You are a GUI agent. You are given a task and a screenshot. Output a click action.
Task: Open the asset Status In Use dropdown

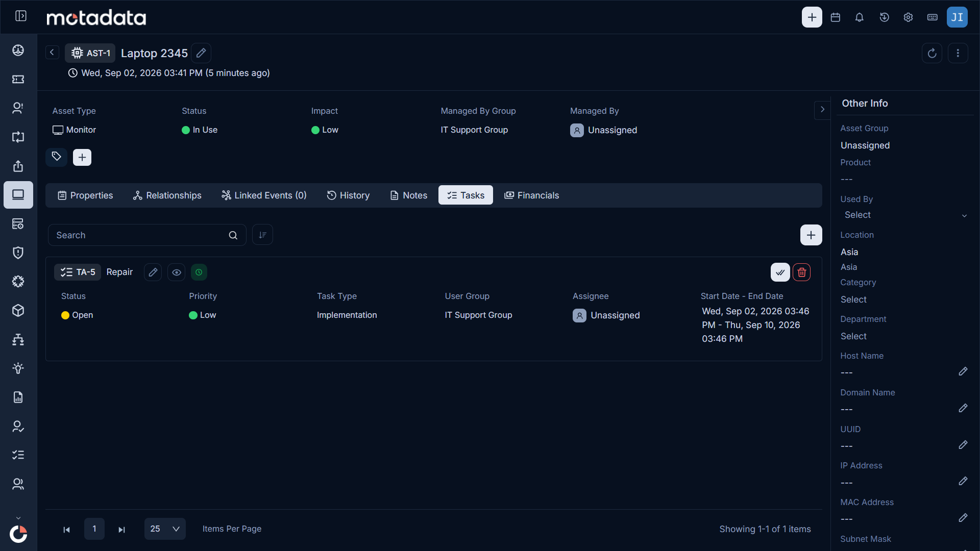point(200,130)
